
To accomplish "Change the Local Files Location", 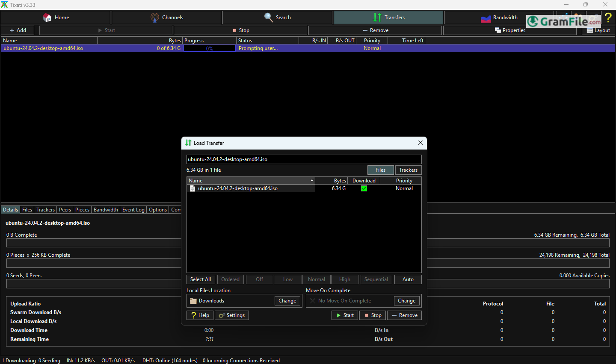I will pyautogui.click(x=287, y=301).
